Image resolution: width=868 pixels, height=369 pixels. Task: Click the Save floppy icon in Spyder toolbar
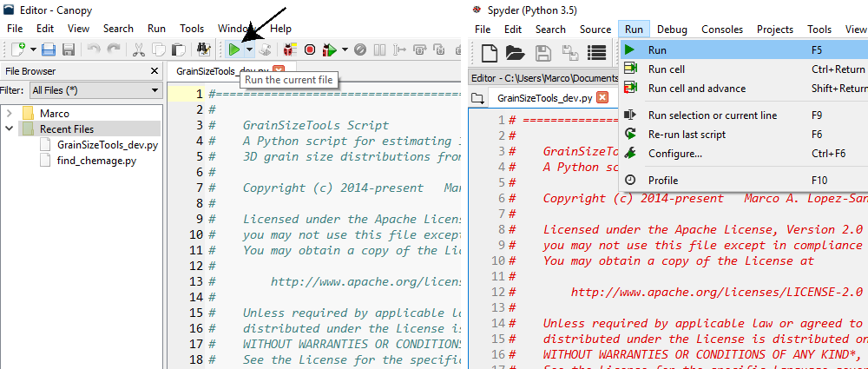click(542, 53)
